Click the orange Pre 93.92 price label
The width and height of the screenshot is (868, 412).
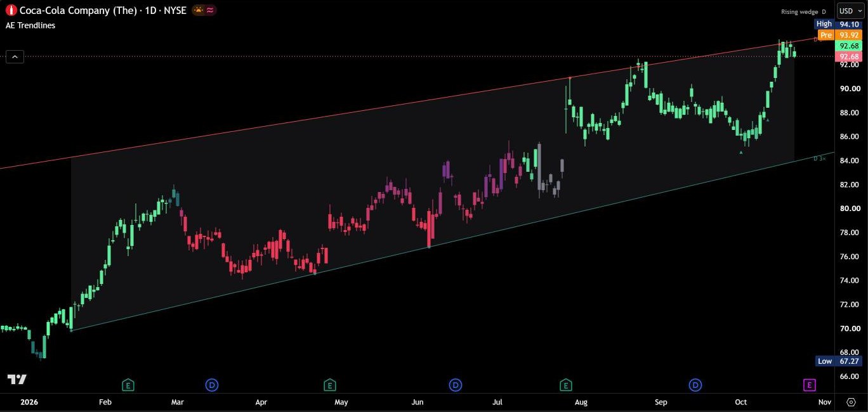839,35
